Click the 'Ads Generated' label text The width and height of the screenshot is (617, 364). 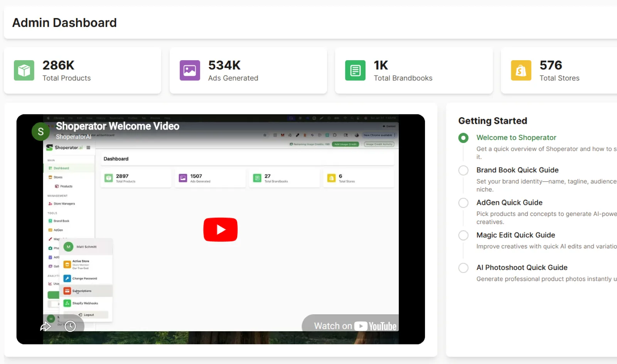click(233, 78)
